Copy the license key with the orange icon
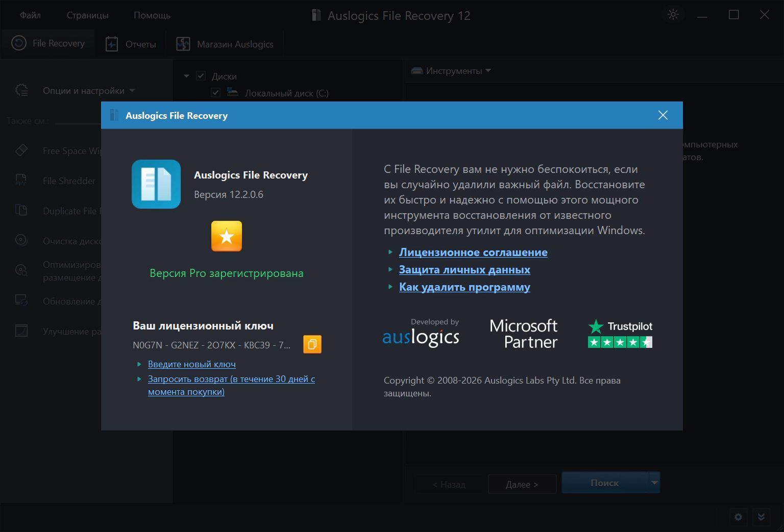This screenshot has height=532, width=784. (x=312, y=344)
